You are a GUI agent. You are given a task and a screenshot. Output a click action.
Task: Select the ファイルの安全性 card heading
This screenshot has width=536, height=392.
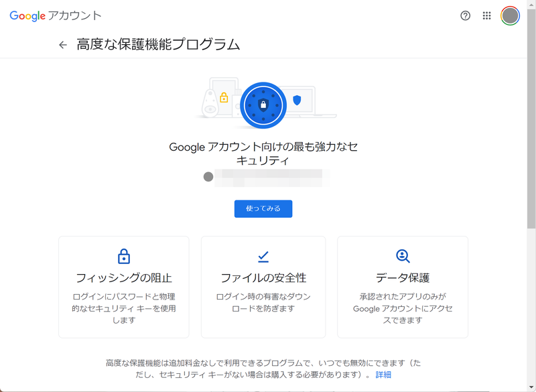pos(263,278)
